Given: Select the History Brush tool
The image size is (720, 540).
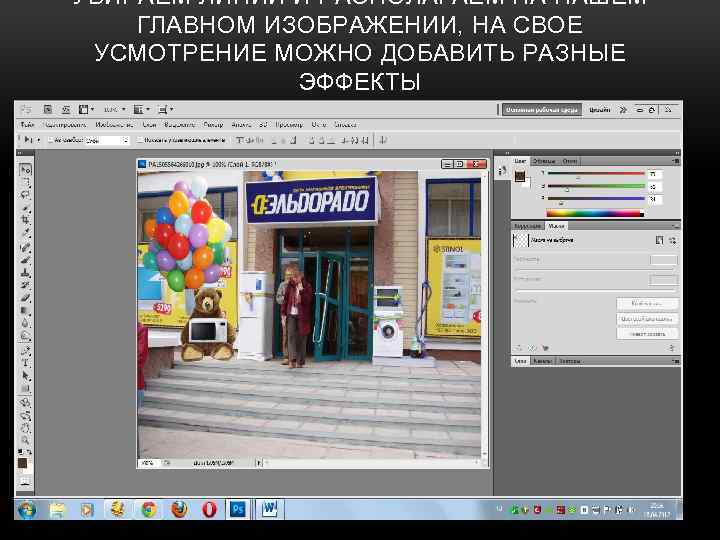Looking at the screenshot, I should pos(25,285).
